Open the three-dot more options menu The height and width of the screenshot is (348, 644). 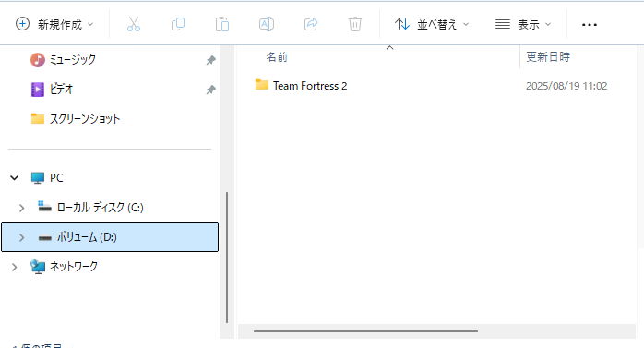tap(590, 25)
